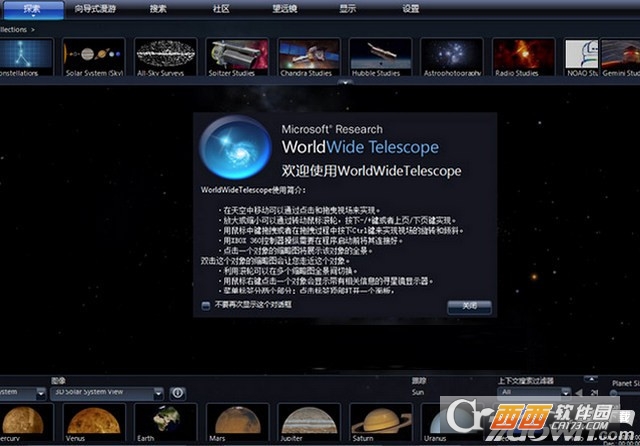Open the 3D Solar System View dropdown
Image resolution: width=640 pixels, height=446 pixels.
point(107,393)
